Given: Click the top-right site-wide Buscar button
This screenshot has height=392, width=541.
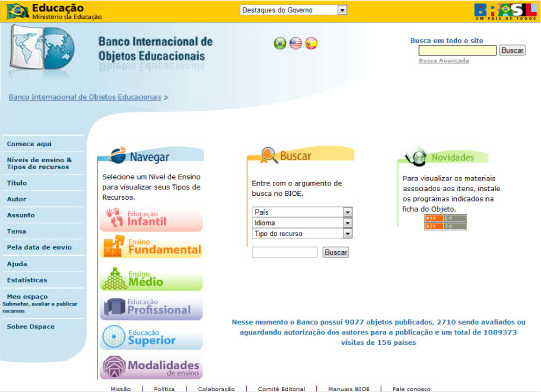Looking at the screenshot, I should (512, 50).
